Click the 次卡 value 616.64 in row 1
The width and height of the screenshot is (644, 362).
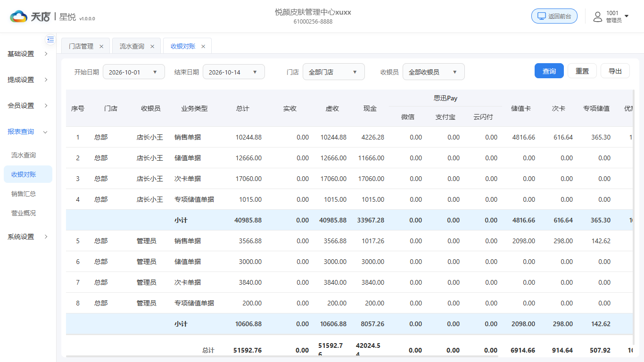(x=563, y=137)
